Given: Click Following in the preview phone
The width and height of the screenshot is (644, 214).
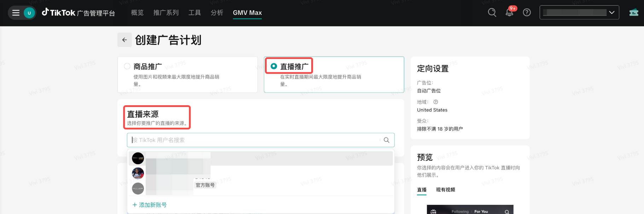Looking at the screenshot, I should point(460,212).
